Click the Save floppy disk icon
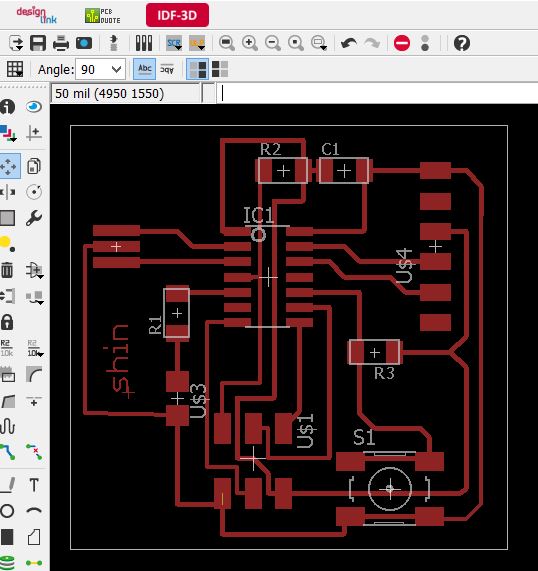This screenshot has width=538, height=571. 38,43
